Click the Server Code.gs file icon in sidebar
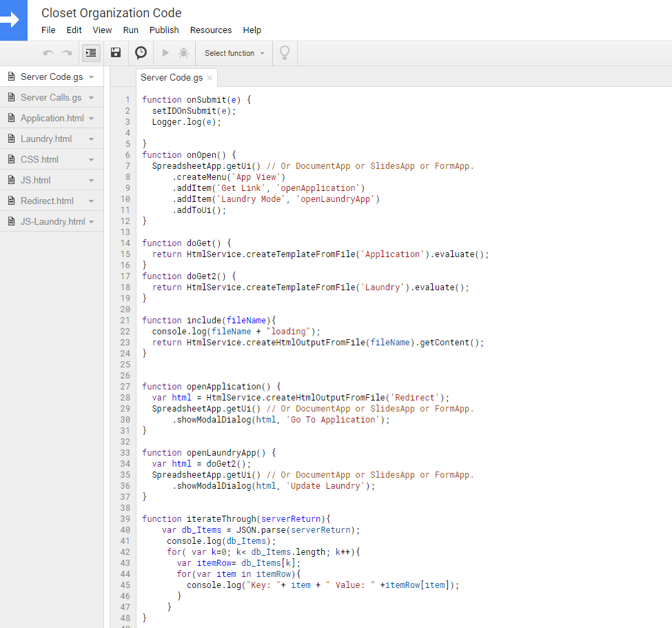This screenshot has height=628, width=672. tap(12, 77)
